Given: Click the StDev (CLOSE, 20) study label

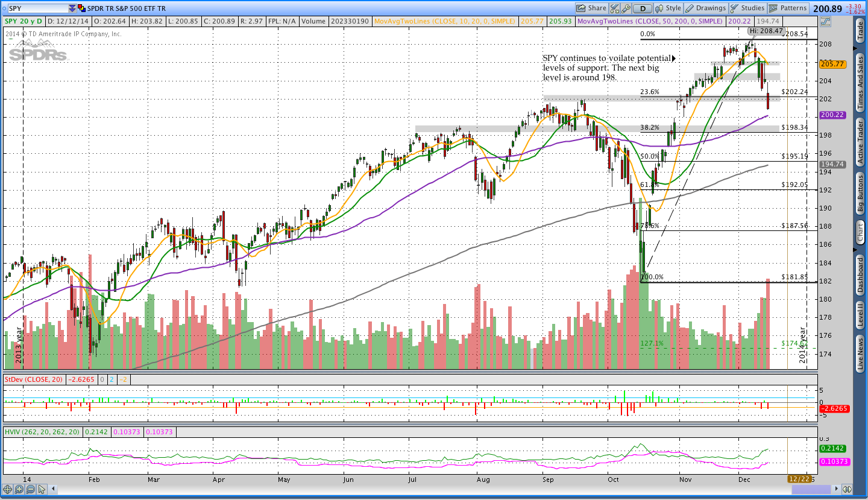Looking at the screenshot, I should (34, 380).
